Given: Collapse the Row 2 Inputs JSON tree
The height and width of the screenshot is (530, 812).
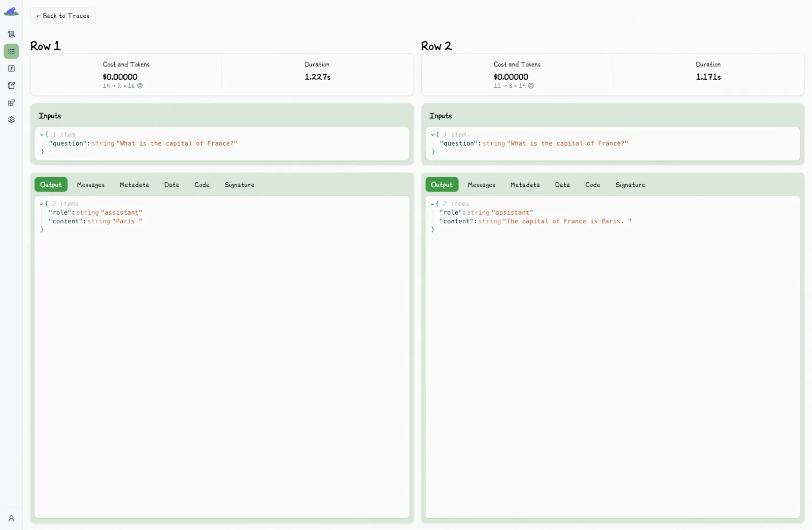Looking at the screenshot, I should tap(432, 135).
